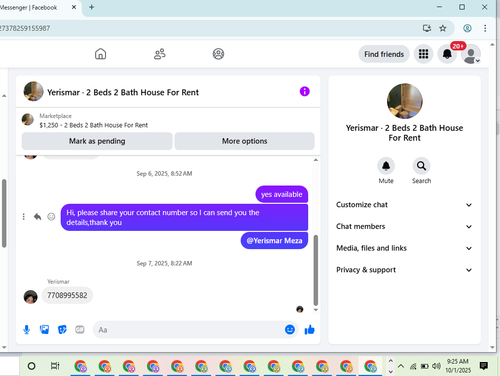
Task: Click the Find friends button
Action: [x=384, y=54]
